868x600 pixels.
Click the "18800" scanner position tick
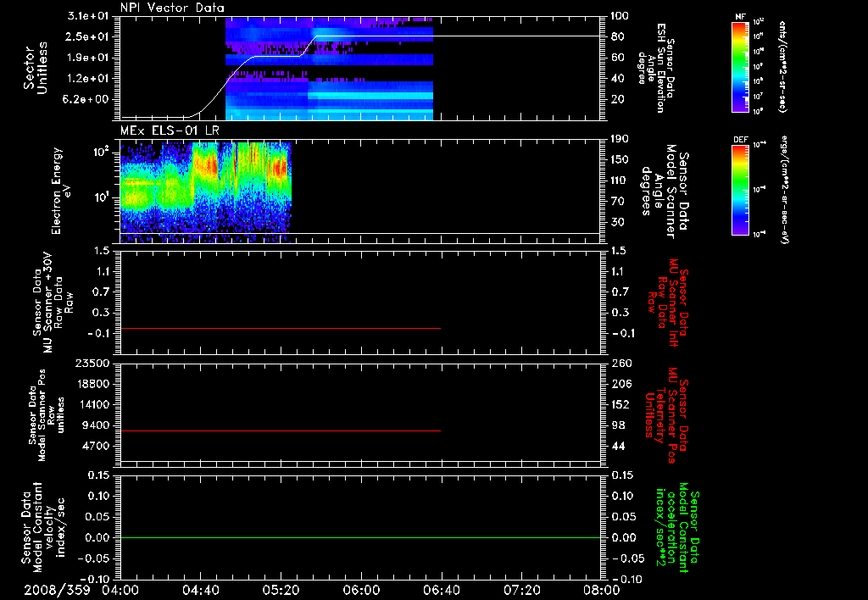93,384
